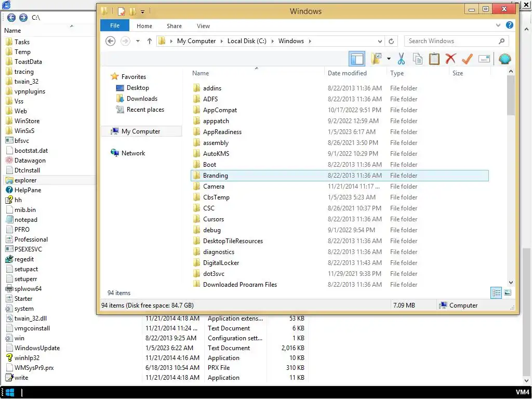Sort by the Type column header

[x=396, y=73]
